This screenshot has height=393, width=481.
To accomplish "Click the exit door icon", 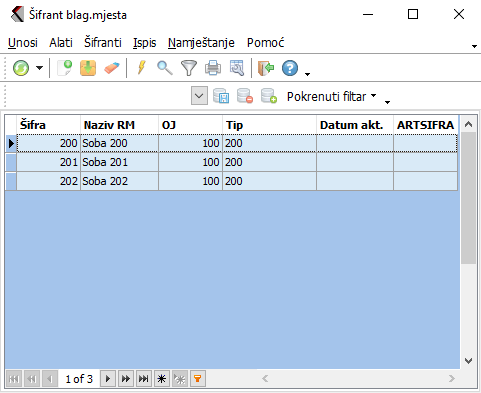I will click(x=266, y=68).
